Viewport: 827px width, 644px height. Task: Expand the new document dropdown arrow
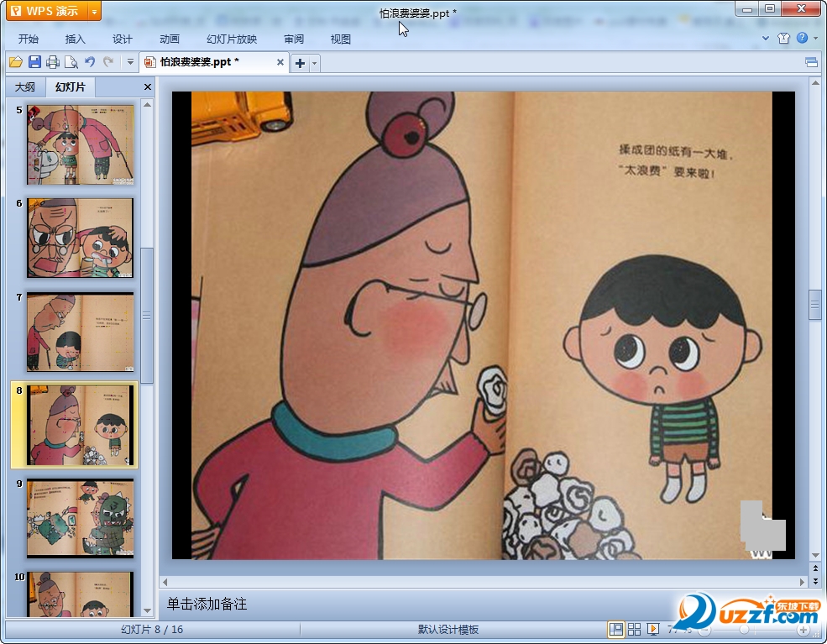pyautogui.click(x=314, y=63)
